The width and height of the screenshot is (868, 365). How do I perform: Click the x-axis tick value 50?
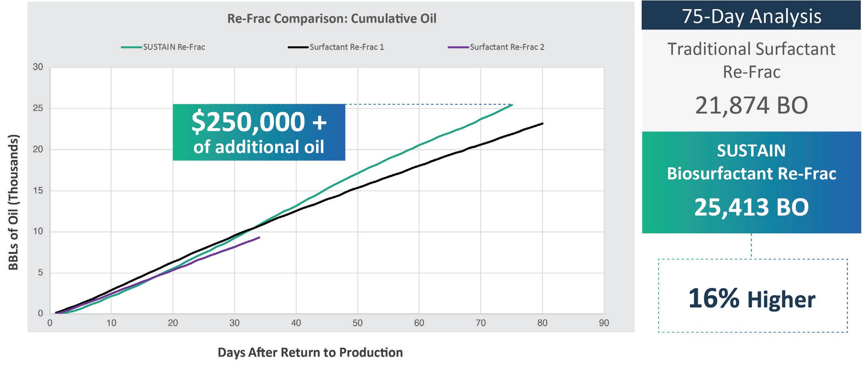point(357,323)
